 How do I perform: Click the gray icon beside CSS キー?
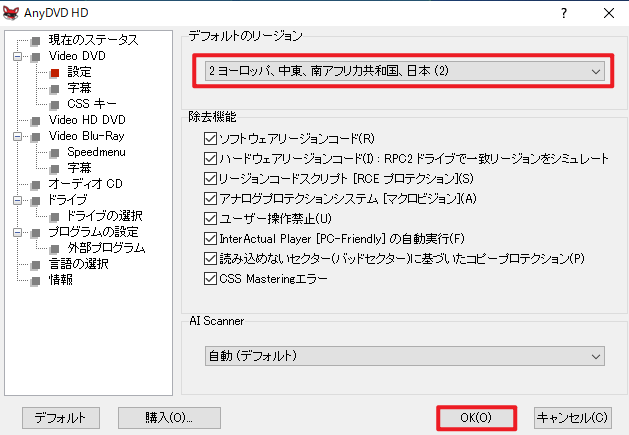coord(55,105)
